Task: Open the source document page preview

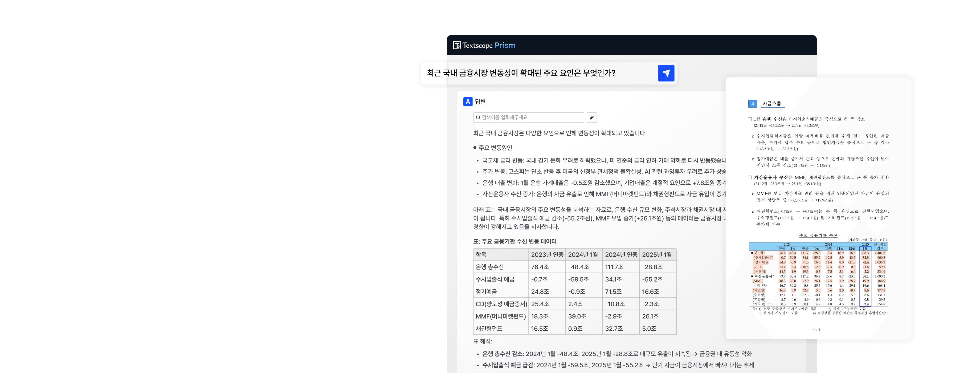Action: click(818, 208)
